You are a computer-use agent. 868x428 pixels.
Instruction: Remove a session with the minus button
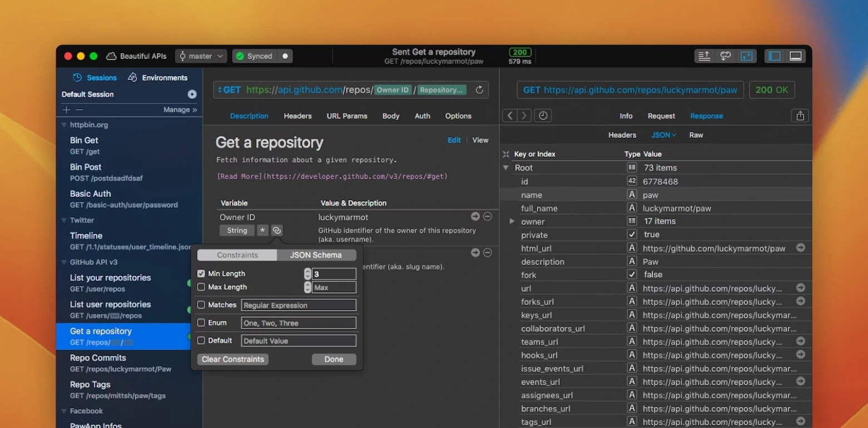[79, 110]
